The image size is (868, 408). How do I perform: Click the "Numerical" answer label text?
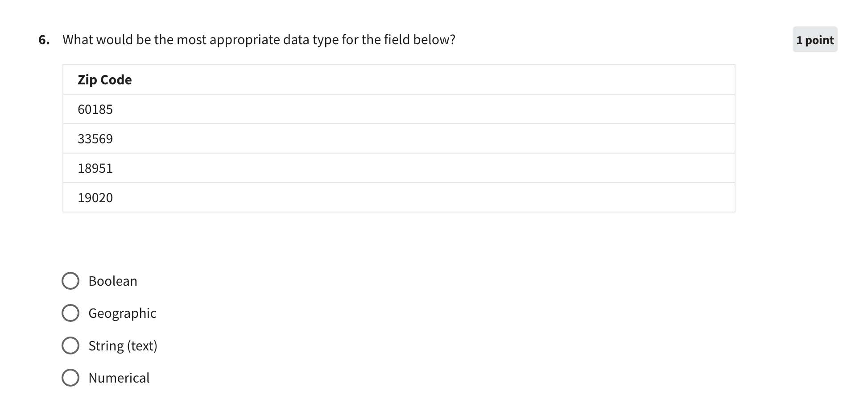pos(119,378)
